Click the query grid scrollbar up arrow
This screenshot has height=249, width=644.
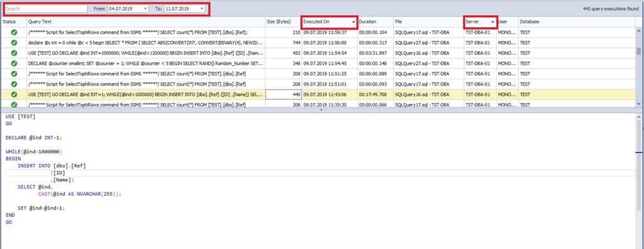[639, 30]
